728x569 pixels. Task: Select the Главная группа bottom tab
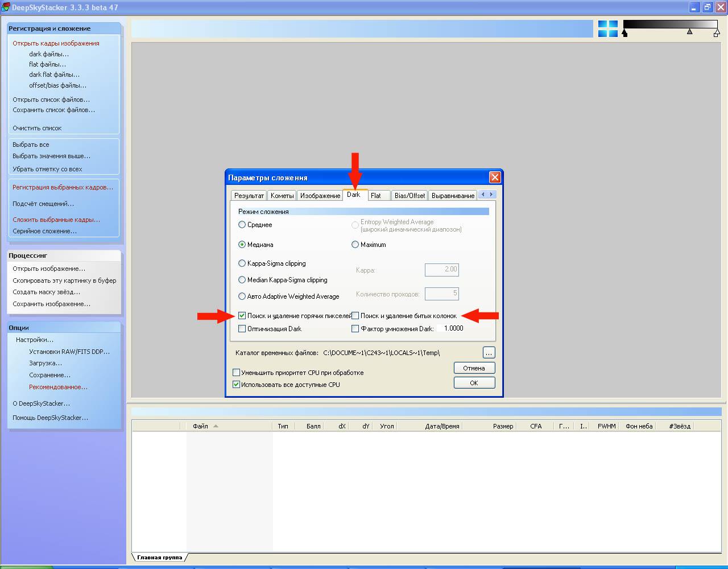pyautogui.click(x=159, y=558)
